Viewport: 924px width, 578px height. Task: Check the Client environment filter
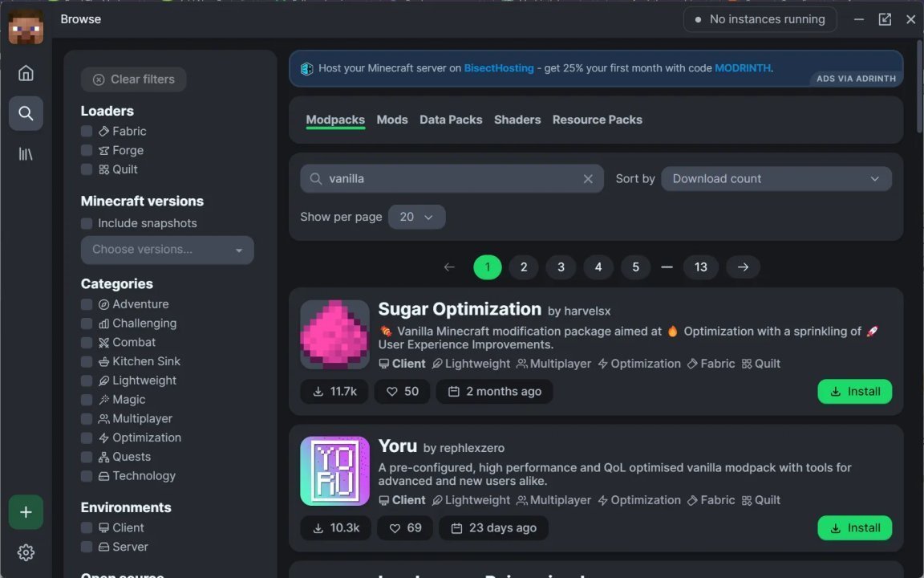87,528
